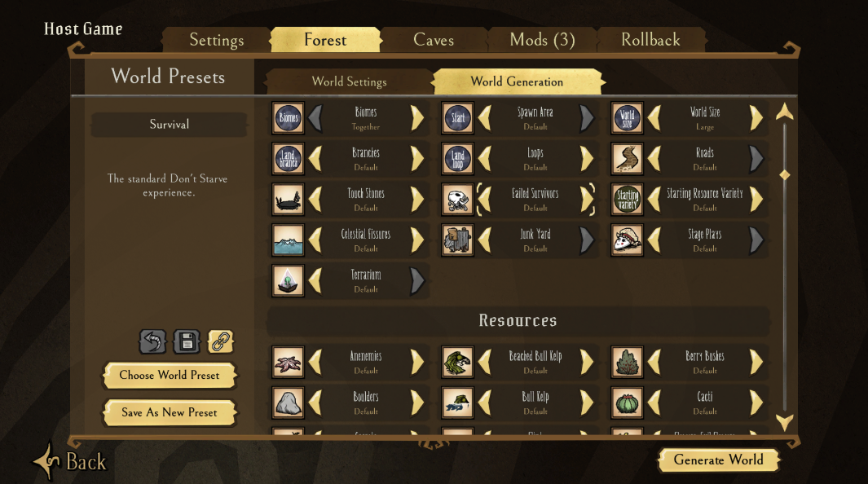Open the World Settings tab
868x484 pixels.
tap(350, 81)
